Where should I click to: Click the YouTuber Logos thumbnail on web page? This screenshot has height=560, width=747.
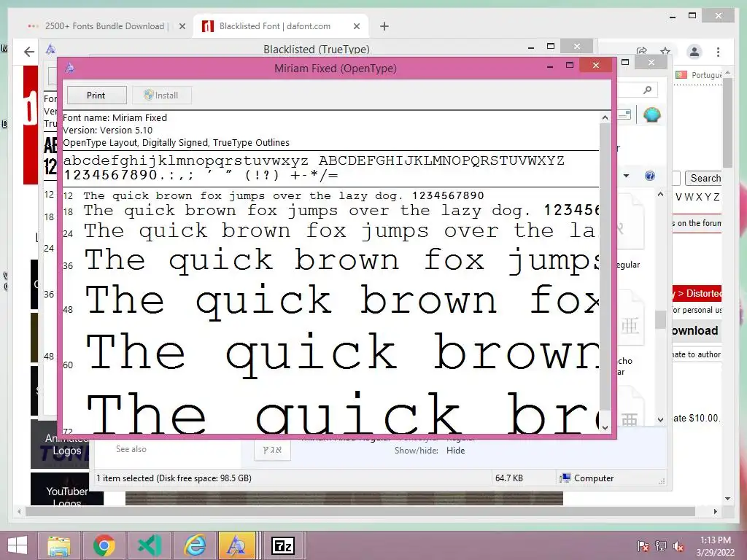[66, 489]
